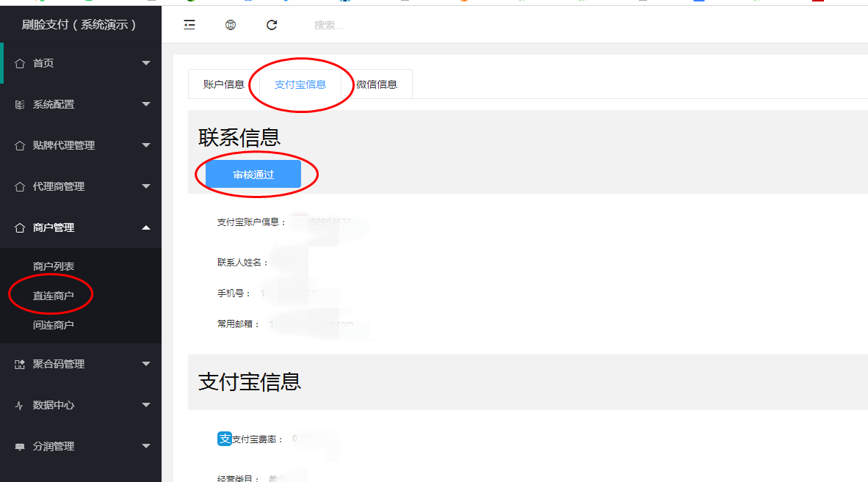Select 直连商户 submenu item

(x=53, y=296)
